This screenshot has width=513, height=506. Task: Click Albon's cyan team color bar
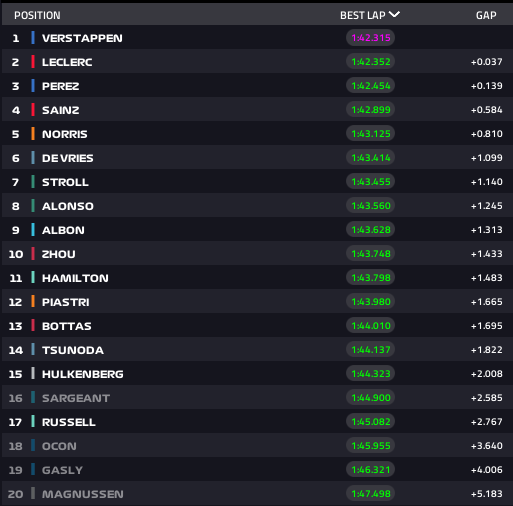point(33,230)
